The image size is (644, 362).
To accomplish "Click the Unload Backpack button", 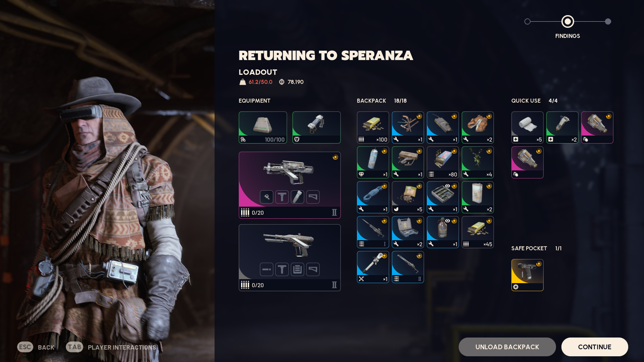I will click(507, 347).
